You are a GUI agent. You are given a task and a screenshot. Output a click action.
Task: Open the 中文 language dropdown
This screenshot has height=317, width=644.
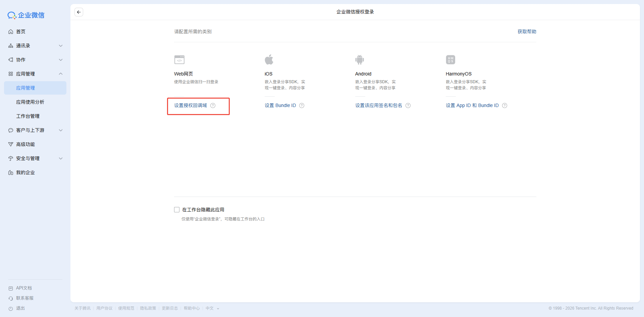[212, 308]
